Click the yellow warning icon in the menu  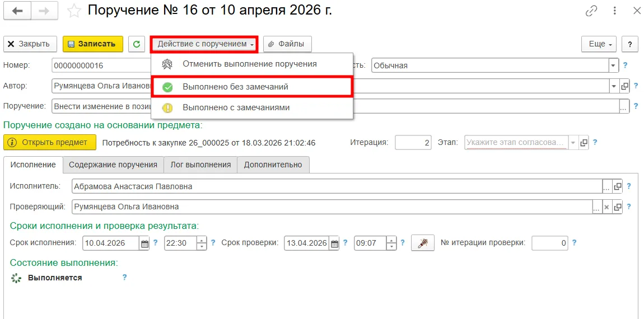167,108
